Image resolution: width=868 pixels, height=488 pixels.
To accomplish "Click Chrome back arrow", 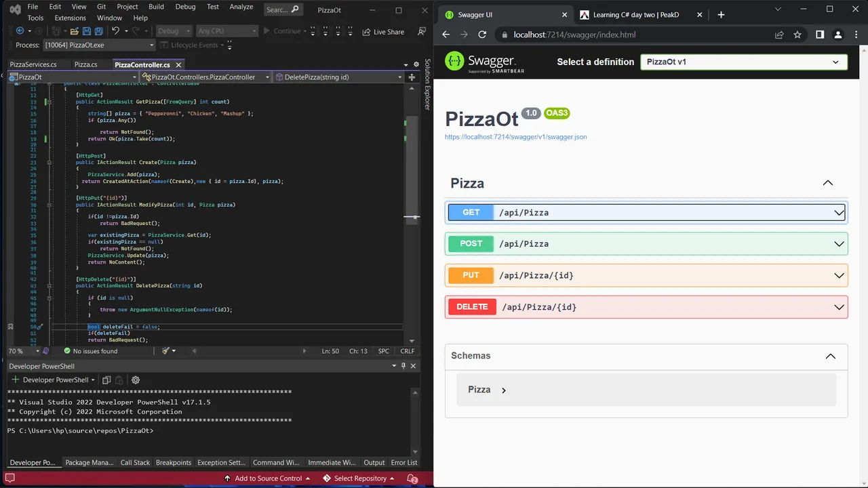I will [x=446, y=35].
